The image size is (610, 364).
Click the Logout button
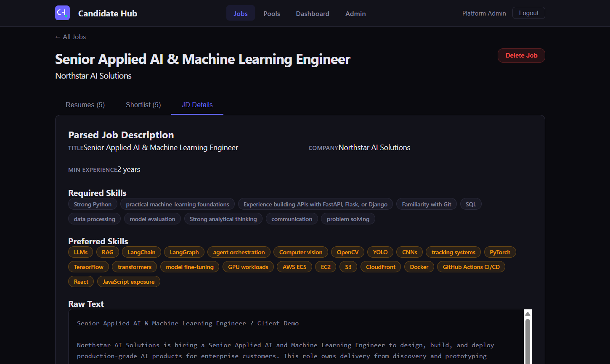click(x=529, y=13)
